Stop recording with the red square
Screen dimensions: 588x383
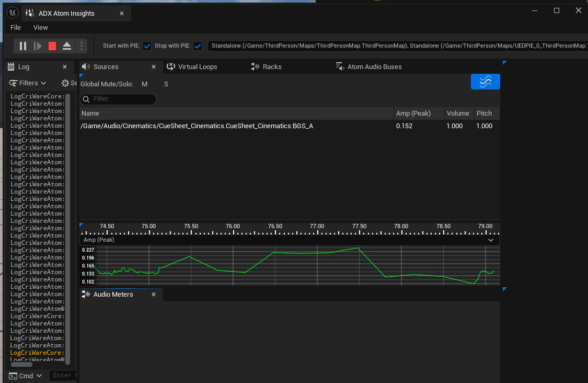pos(52,46)
